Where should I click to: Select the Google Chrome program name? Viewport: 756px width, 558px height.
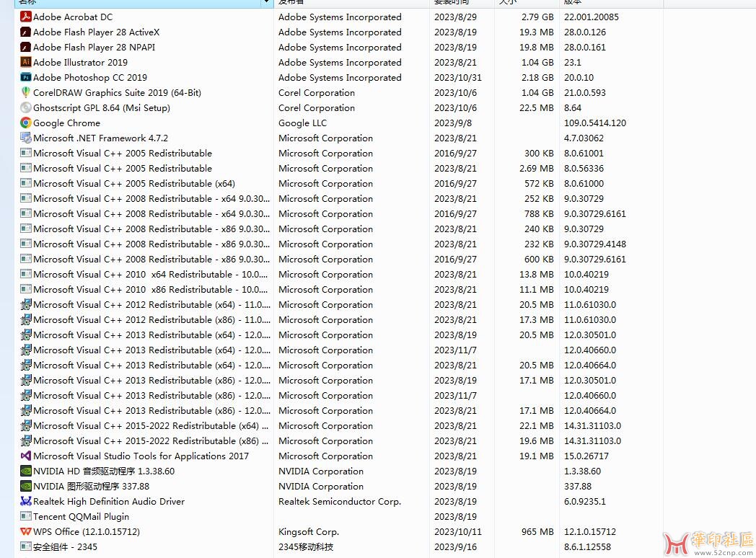pyautogui.click(x=66, y=123)
